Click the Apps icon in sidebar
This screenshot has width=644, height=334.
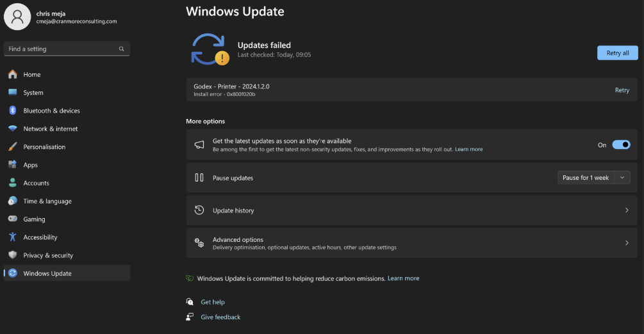13,164
